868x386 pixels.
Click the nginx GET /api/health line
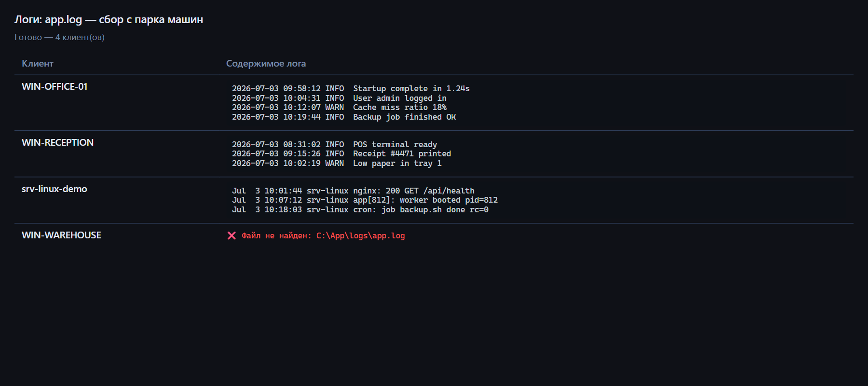(x=353, y=191)
